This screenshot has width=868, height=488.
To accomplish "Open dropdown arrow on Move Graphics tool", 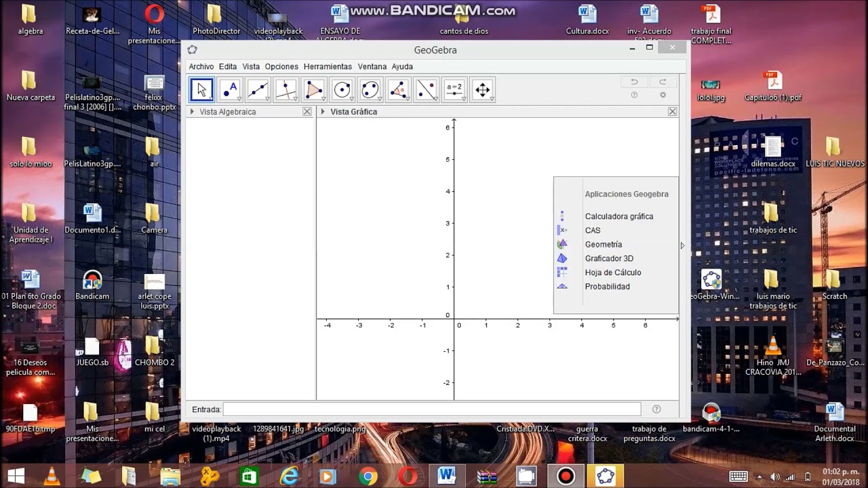I will [x=492, y=100].
